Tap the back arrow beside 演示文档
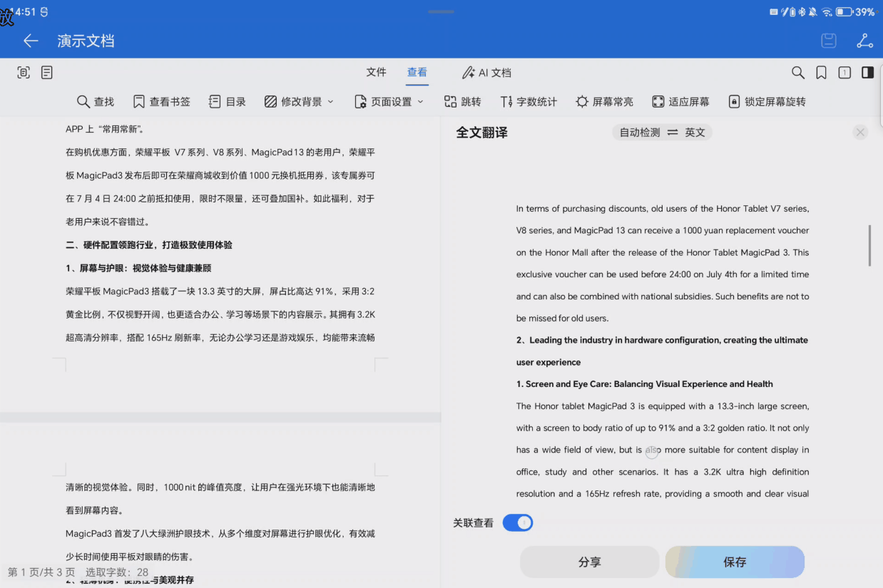 31,41
